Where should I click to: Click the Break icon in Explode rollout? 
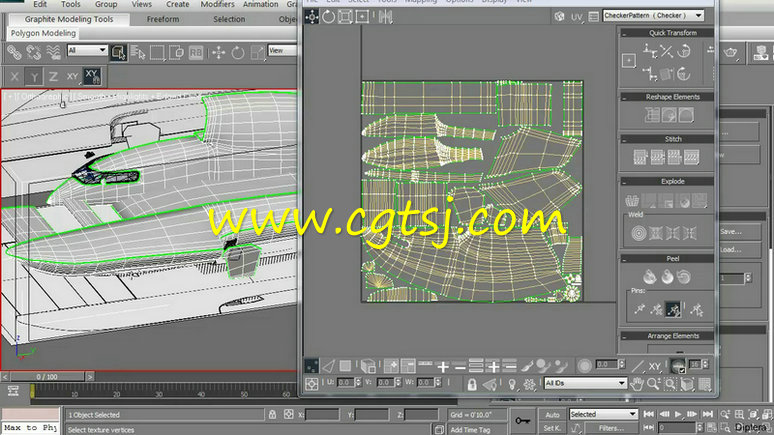632,200
